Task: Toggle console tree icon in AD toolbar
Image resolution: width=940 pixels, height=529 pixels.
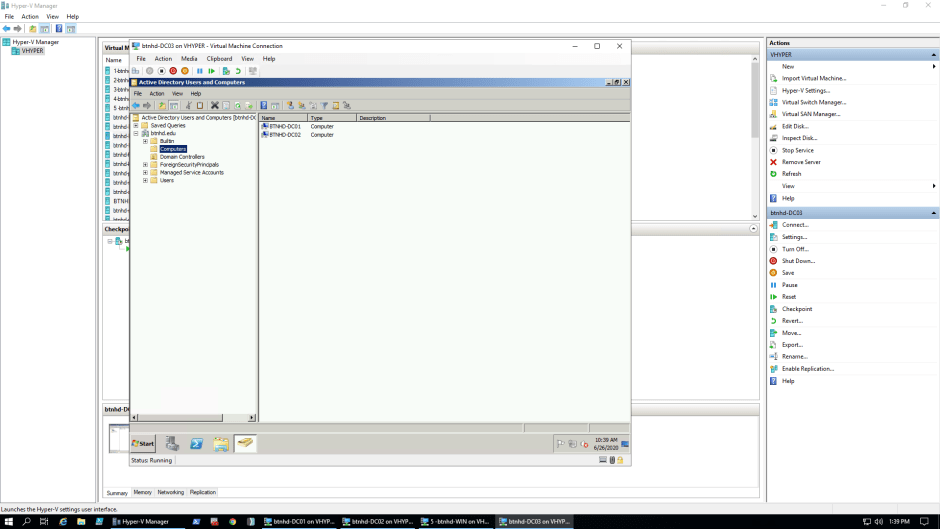Action: tap(174, 106)
